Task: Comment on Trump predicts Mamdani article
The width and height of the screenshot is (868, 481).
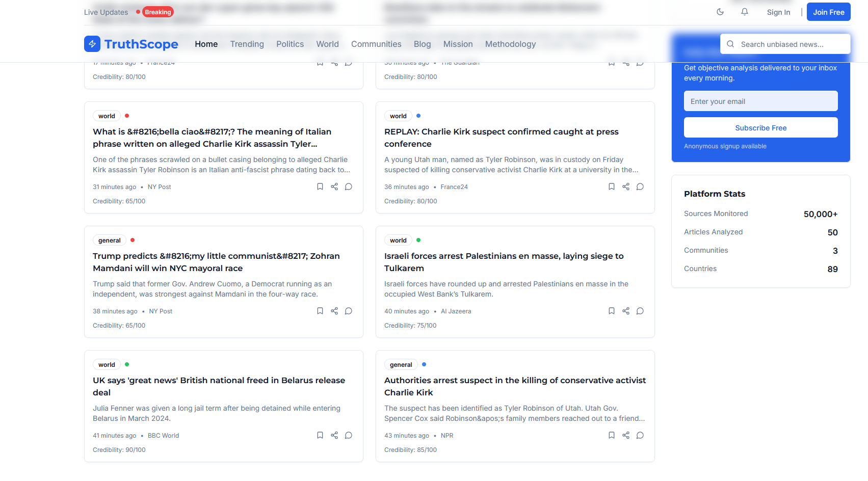Action: [349, 311]
